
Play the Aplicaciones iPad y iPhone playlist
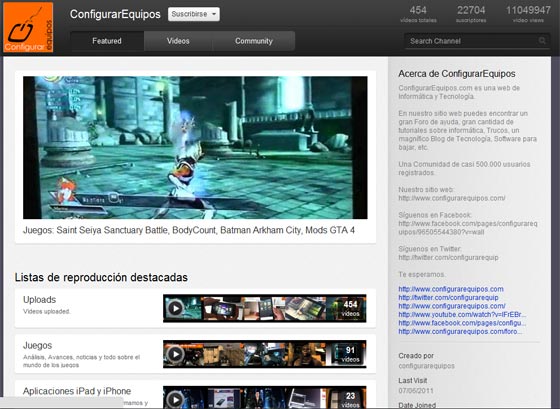[175, 399]
